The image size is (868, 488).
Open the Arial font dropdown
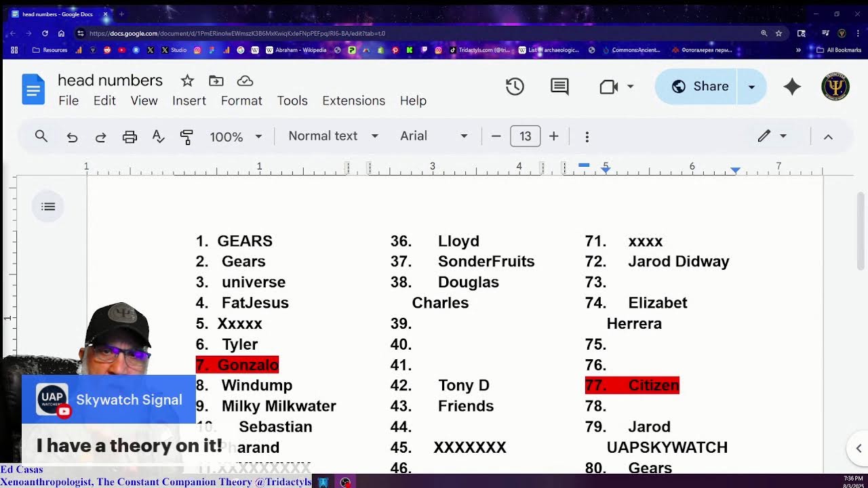pyautogui.click(x=434, y=136)
